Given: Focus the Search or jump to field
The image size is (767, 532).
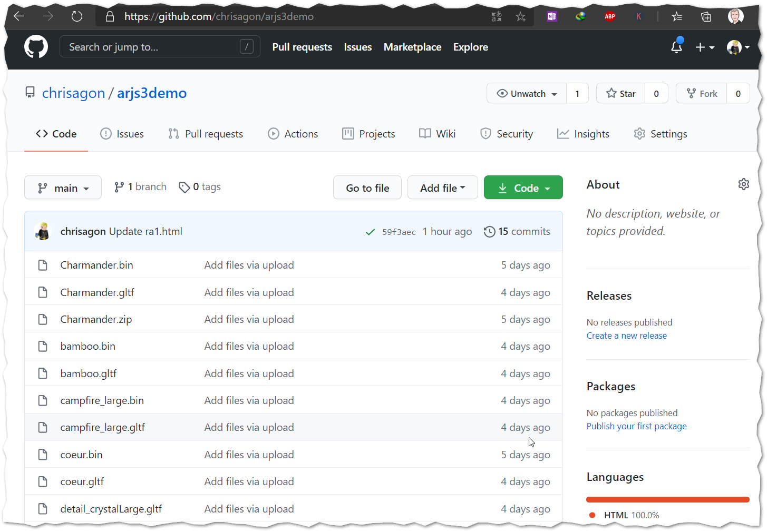Looking at the screenshot, I should pyautogui.click(x=160, y=47).
